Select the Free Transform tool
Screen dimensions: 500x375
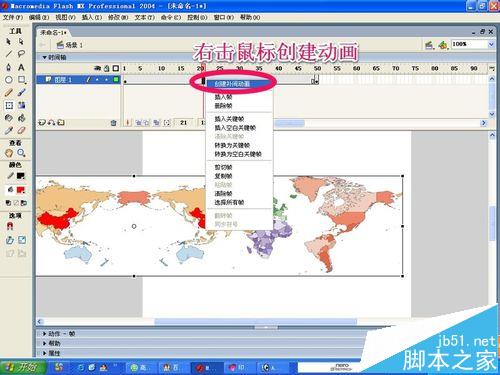(x=9, y=105)
